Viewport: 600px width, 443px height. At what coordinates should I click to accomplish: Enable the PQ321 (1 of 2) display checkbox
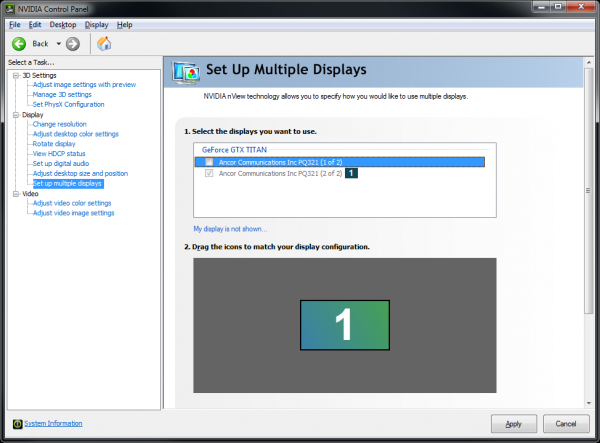click(x=208, y=161)
